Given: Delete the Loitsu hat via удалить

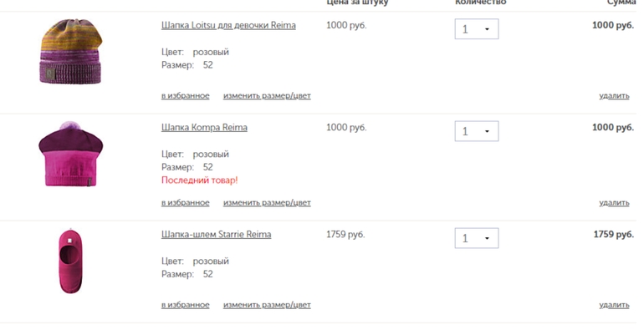Looking at the screenshot, I should coord(614,96).
